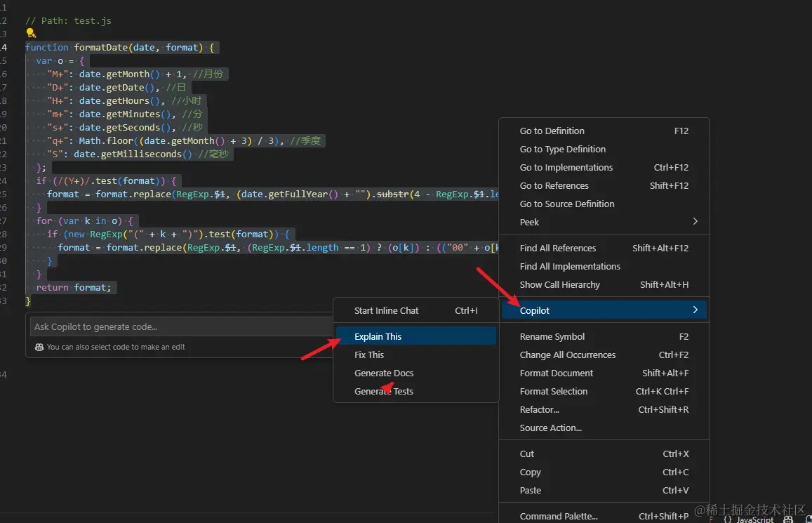Click the 'return format;' line
Screen dimensions: 812x523
tap(74, 287)
